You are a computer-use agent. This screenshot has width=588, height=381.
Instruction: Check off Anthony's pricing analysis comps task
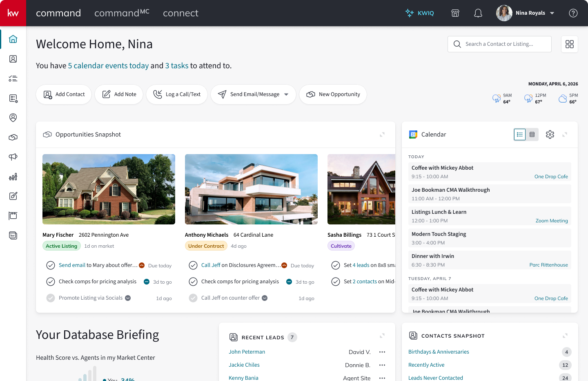pyautogui.click(x=193, y=282)
